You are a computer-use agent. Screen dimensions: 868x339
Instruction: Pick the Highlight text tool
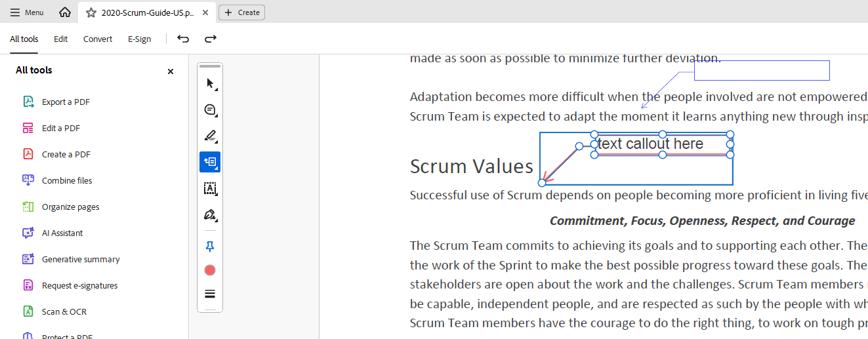click(x=210, y=136)
